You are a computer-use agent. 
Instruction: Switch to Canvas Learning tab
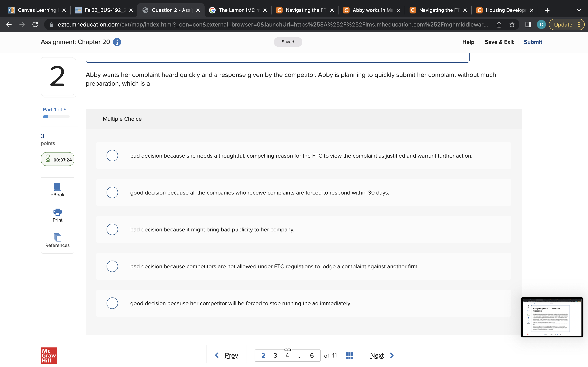[x=37, y=10]
